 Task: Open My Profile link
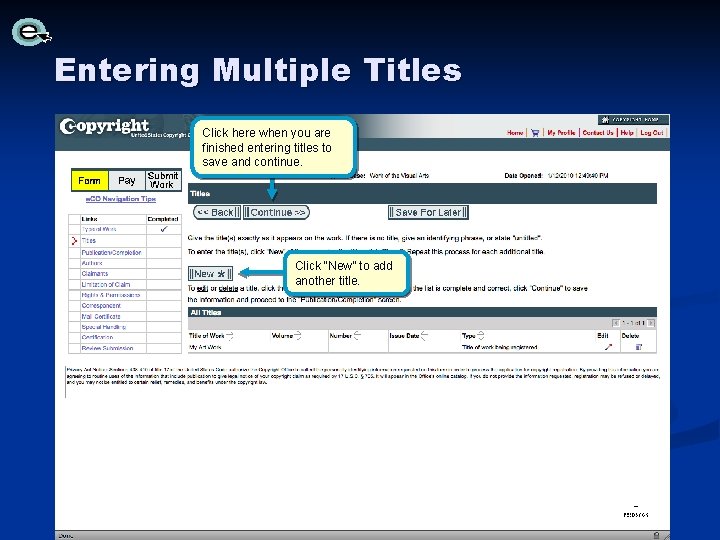561,133
